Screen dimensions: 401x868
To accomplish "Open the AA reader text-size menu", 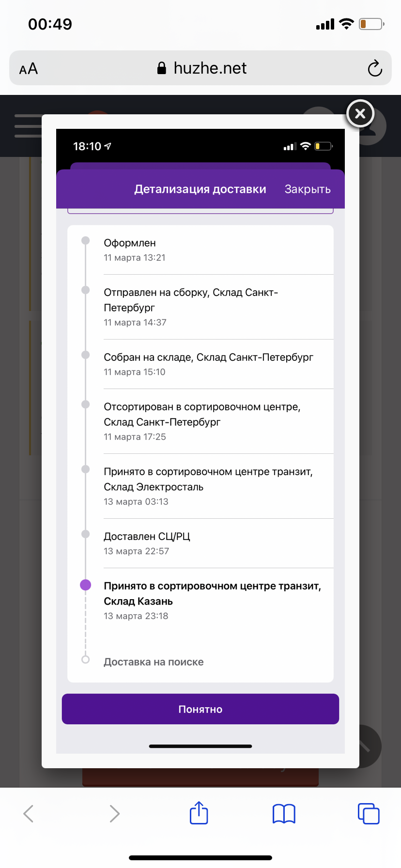I will [29, 69].
